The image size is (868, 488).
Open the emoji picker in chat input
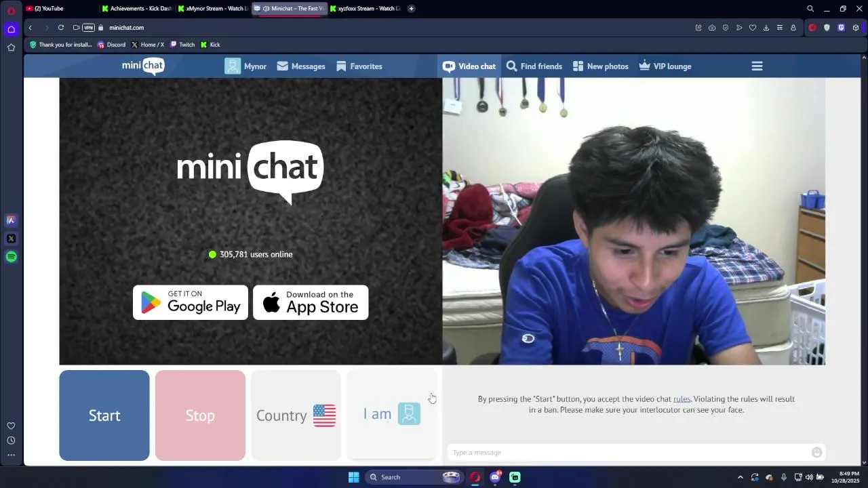[817, 452]
